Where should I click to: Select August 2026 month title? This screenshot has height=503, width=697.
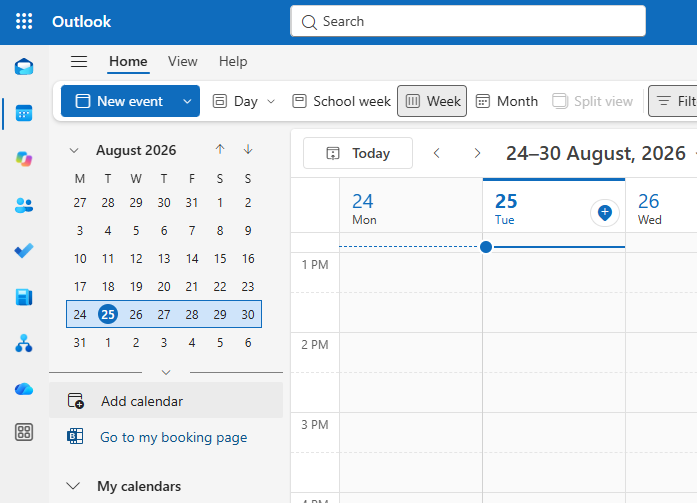[x=136, y=150]
